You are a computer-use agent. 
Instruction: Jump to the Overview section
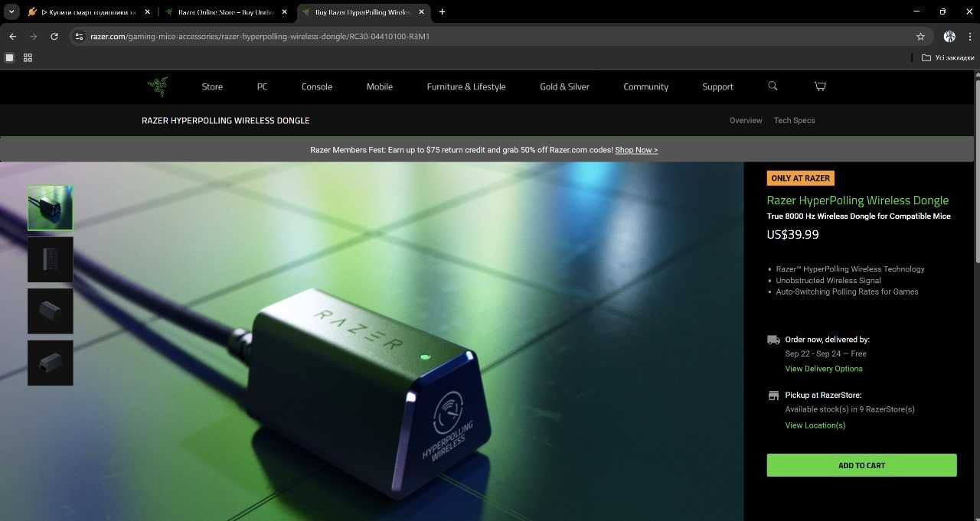pyautogui.click(x=746, y=120)
